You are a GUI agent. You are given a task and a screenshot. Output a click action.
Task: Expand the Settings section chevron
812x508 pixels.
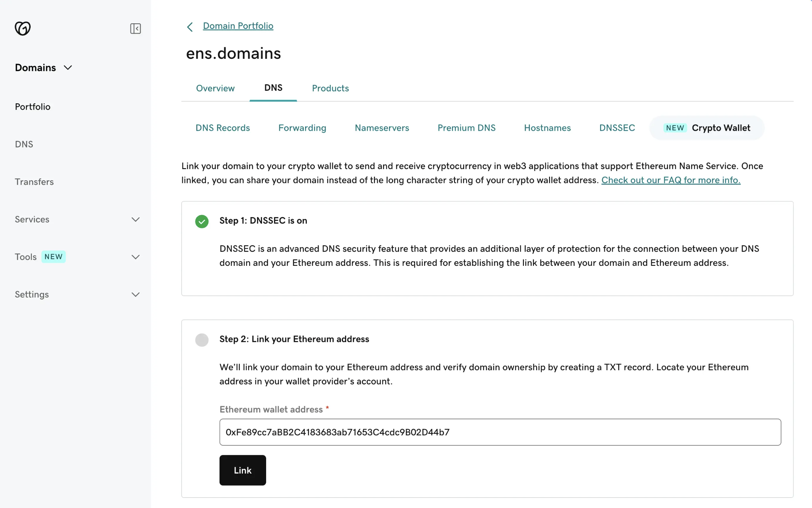(135, 295)
